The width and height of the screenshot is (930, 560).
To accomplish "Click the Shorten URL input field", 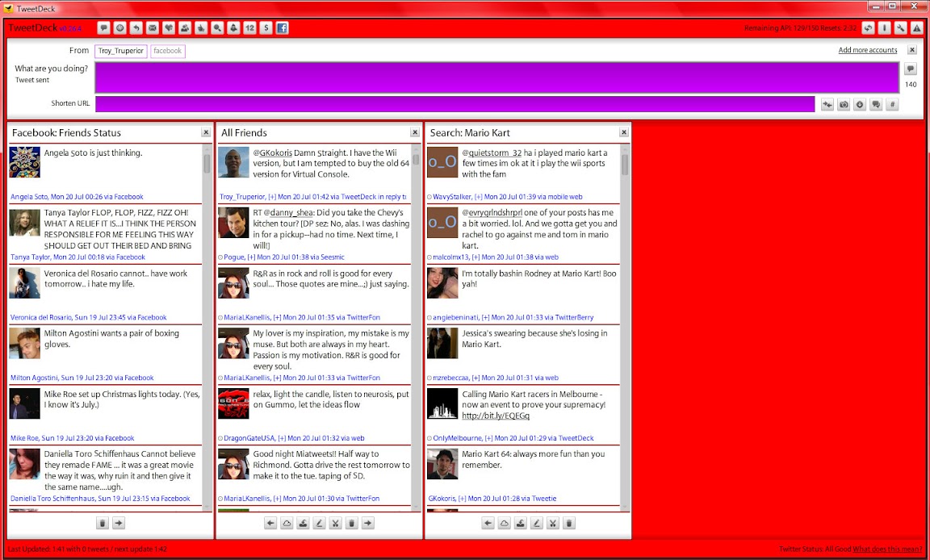I will point(455,104).
